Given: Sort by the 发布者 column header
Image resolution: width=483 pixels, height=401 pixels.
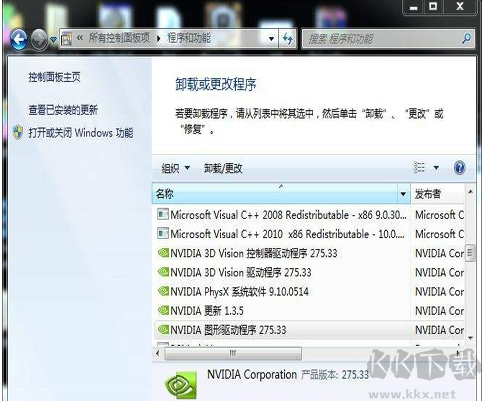Looking at the screenshot, I should tap(437, 194).
